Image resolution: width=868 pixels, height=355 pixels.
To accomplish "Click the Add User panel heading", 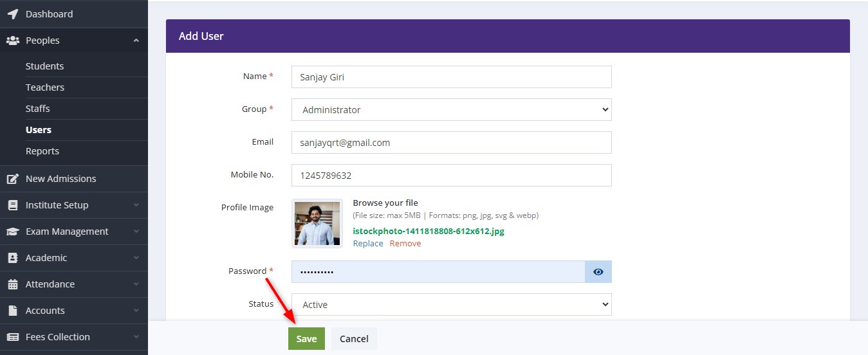I will [x=201, y=36].
